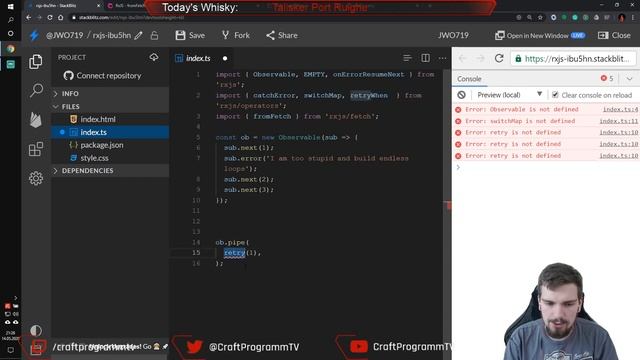Toggle the project lock icon
This screenshot has height=360, width=640.
coord(154,36)
